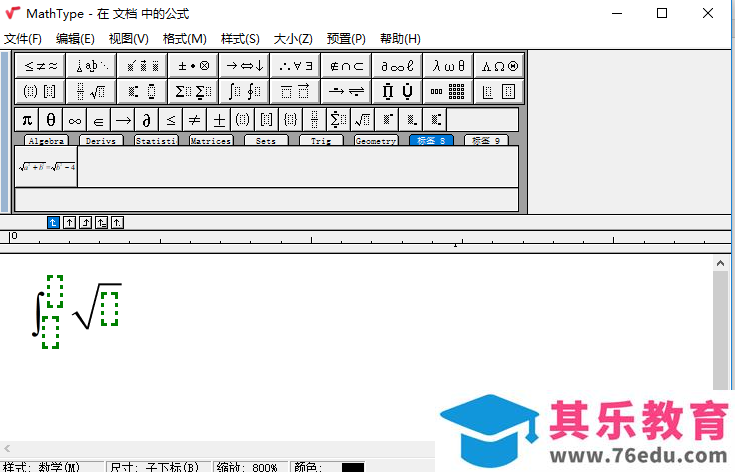Open the uppercase Greek palette (ΛΩΘ)
The height and width of the screenshot is (472, 735).
pyautogui.click(x=499, y=66)
